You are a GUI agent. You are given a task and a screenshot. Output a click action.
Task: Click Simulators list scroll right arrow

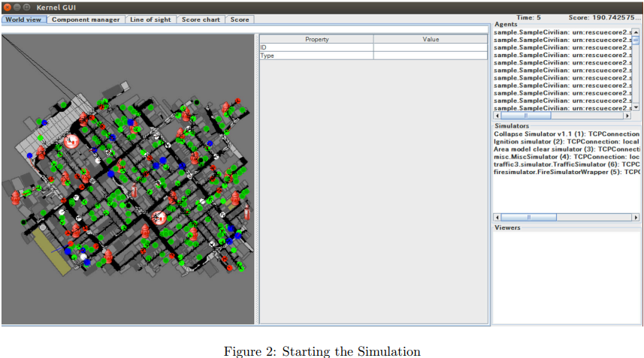636,218
